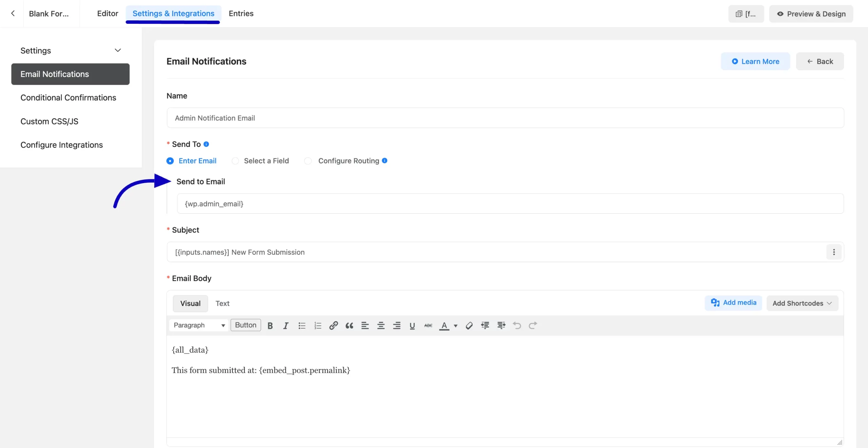Copy the form shortcode [f... button
This screenshot has width=868, height=448.
(x=746, y=14)
